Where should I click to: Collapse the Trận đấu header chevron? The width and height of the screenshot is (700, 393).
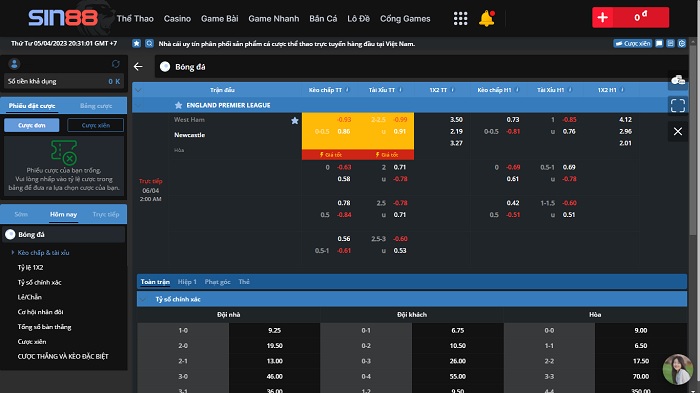point(138,90)
